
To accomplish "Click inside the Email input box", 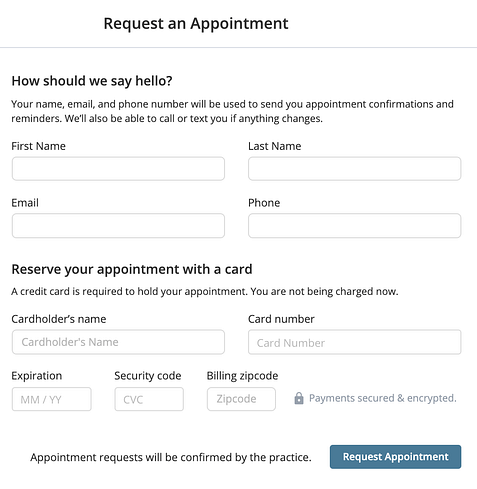I will (118, 226).
